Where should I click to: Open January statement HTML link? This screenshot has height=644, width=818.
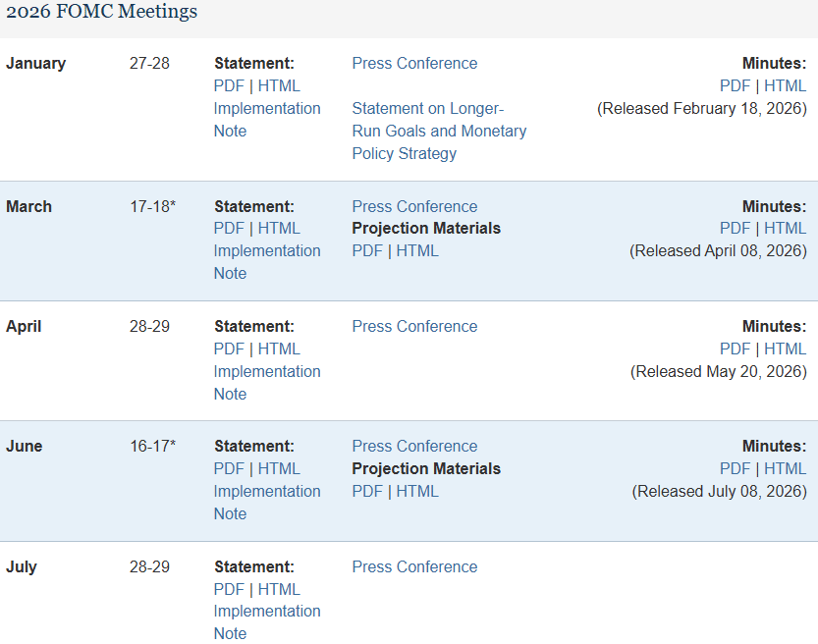(279, 85)
